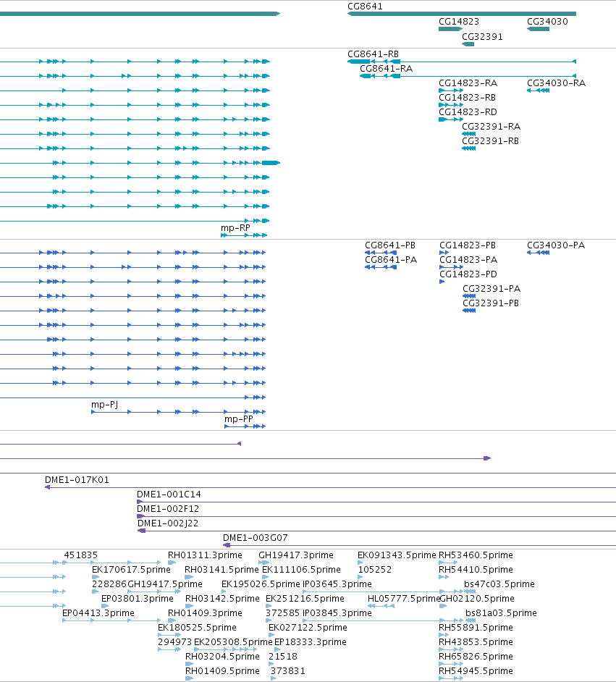Select transcript CG8641-RA
The width and height of the screenshot is (616, 682).
point(386,69)
